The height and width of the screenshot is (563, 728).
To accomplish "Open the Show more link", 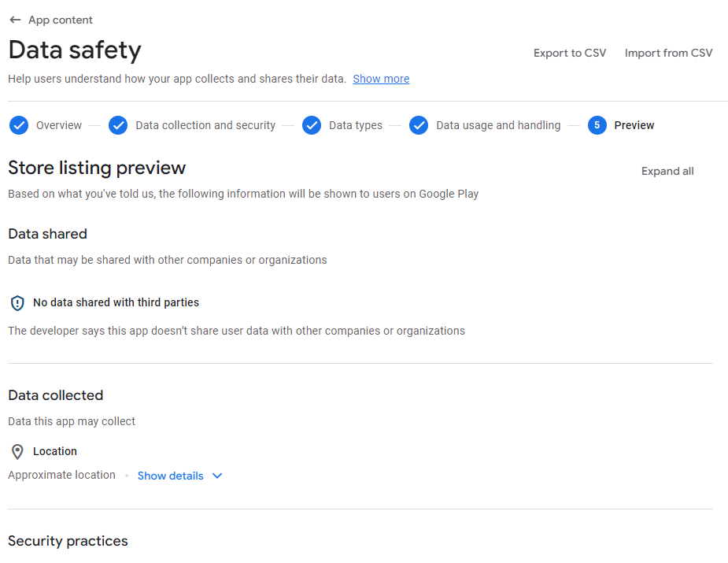I will point(381,79).
